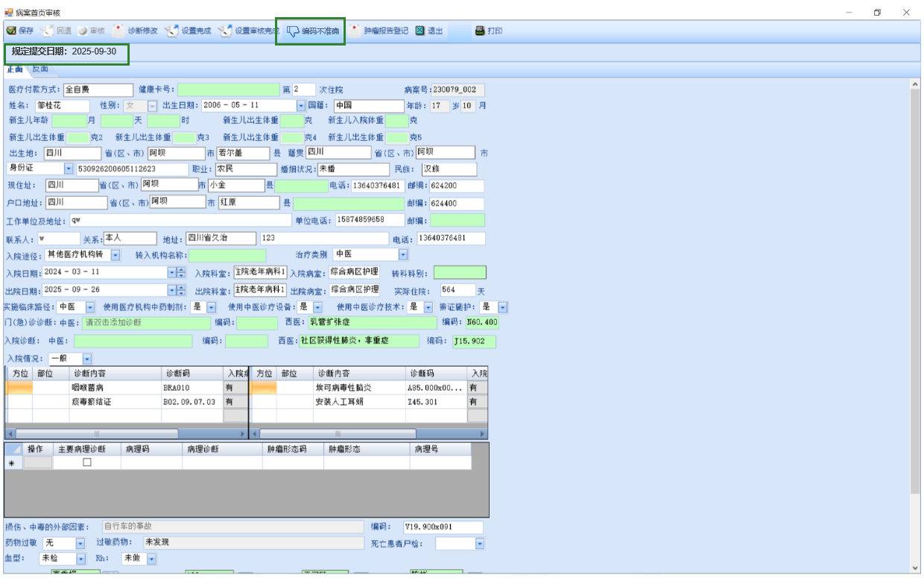Click the 姓名 field showing 邹桂花
The height and width of the screenshot is (578, 924).
click(x=63, y=106)
